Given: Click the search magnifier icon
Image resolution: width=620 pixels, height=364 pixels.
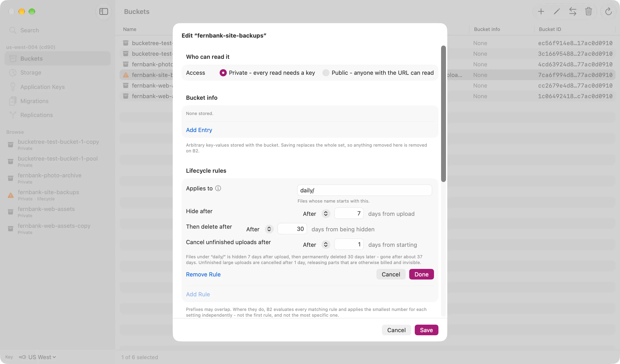Looking at the screenshot, I should (13, 30).
